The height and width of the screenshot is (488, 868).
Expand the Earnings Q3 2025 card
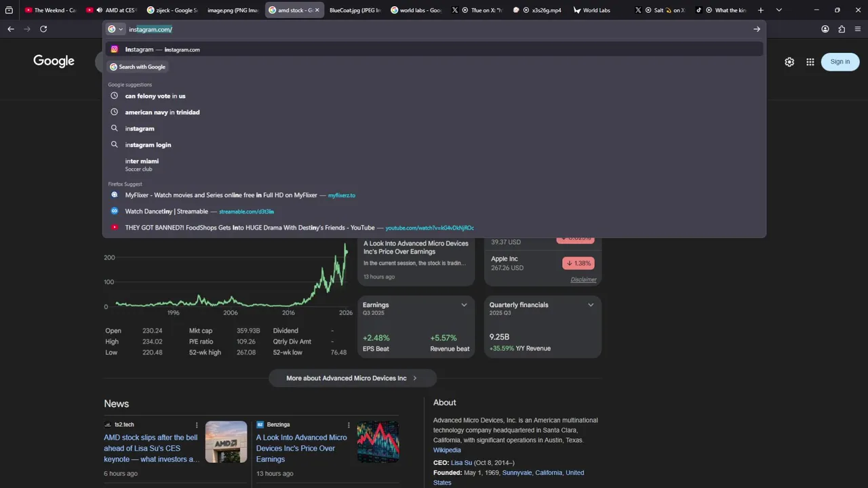click(464, 305)
